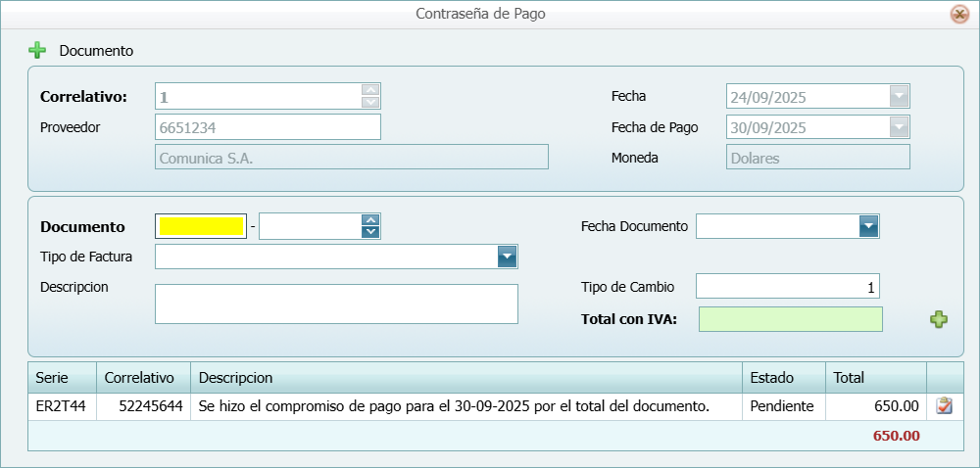Select the ER2T44 serie cell
The width and height of the screenshot is (980, 468).
coord(62,406)
